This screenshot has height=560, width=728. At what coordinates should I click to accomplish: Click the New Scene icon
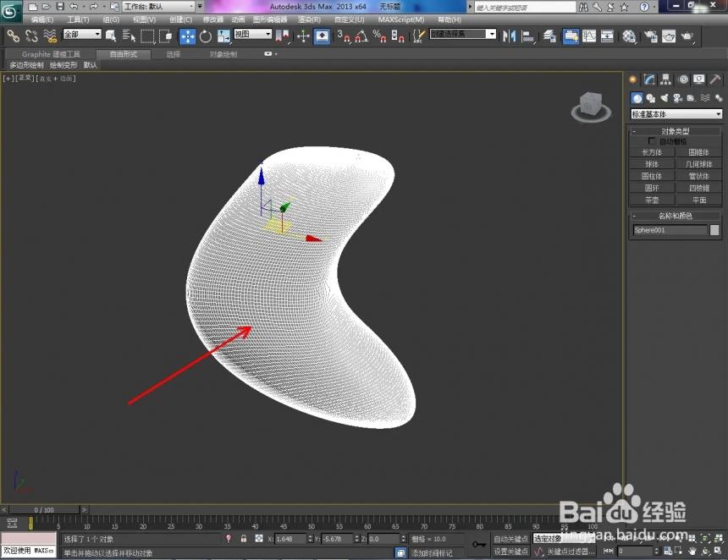coord(32,7)
